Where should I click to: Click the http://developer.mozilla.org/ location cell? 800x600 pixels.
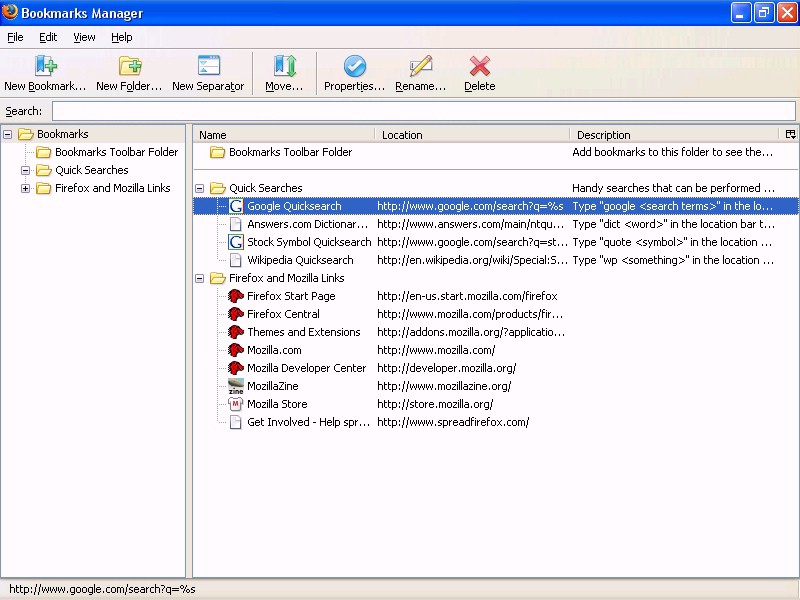(446, 368)
